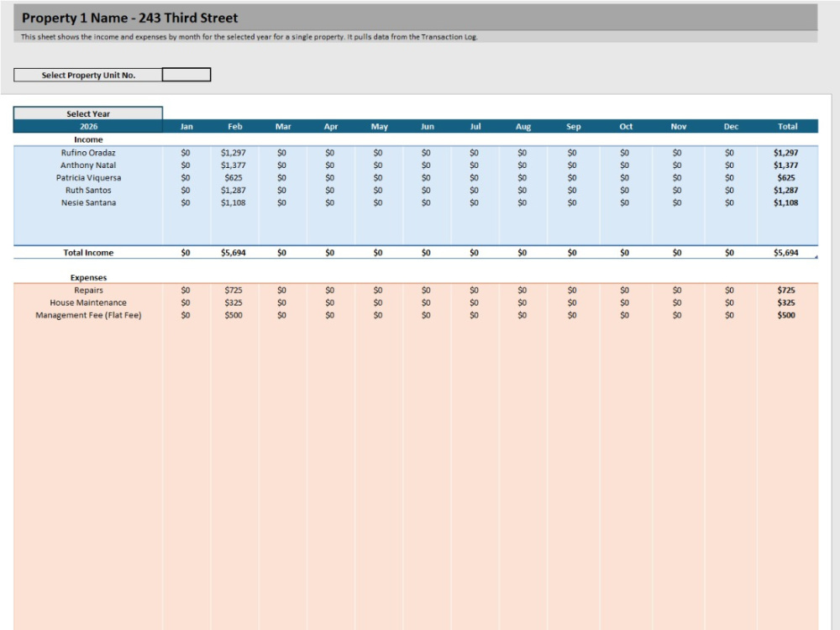Click the Sep column header

[x=573, y=127]
